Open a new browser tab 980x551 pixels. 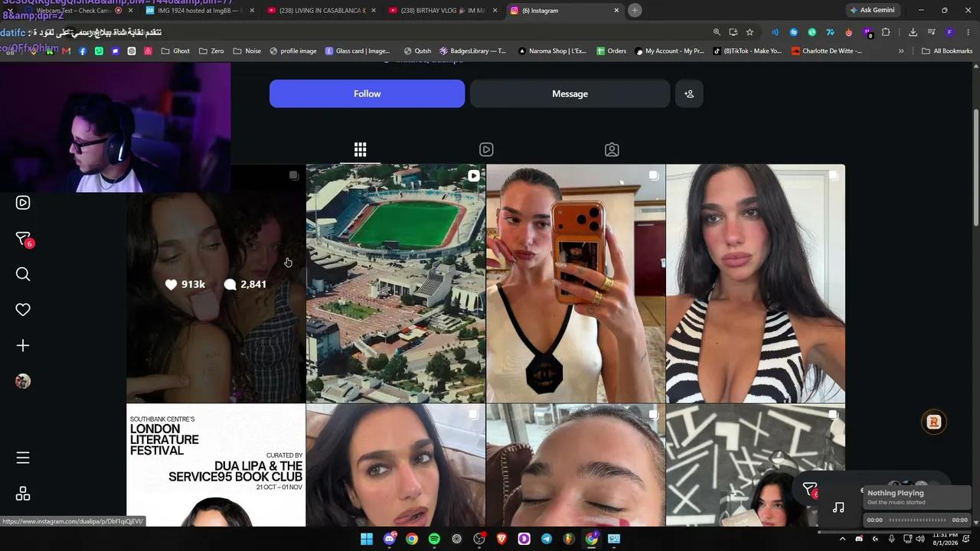(635, 10)
